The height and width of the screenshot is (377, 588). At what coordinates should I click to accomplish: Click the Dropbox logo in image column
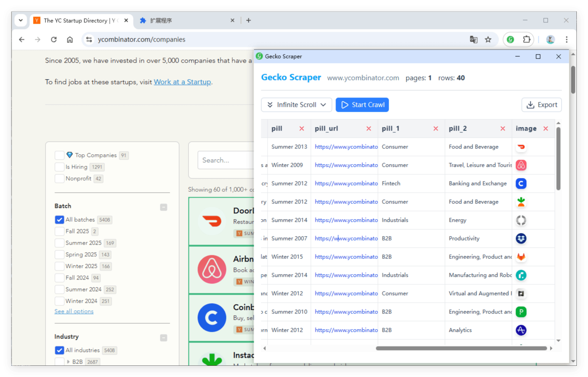click(x=521, y=238)
